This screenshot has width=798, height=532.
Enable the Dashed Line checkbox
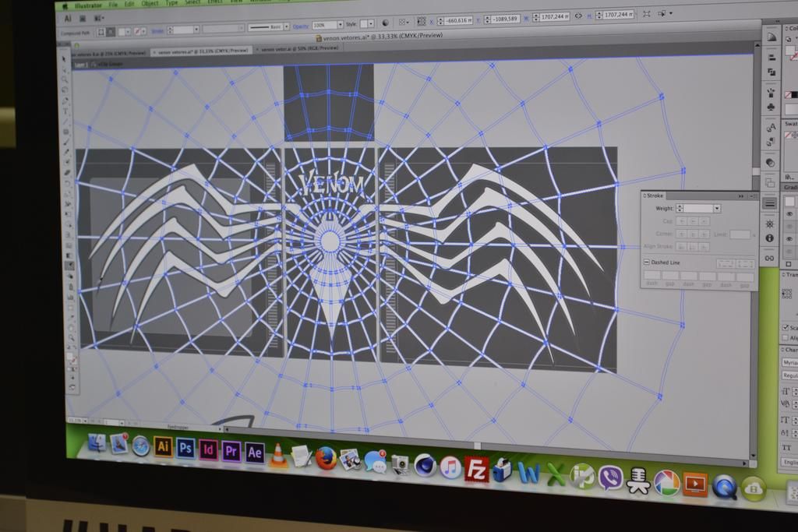pos(647,262)
